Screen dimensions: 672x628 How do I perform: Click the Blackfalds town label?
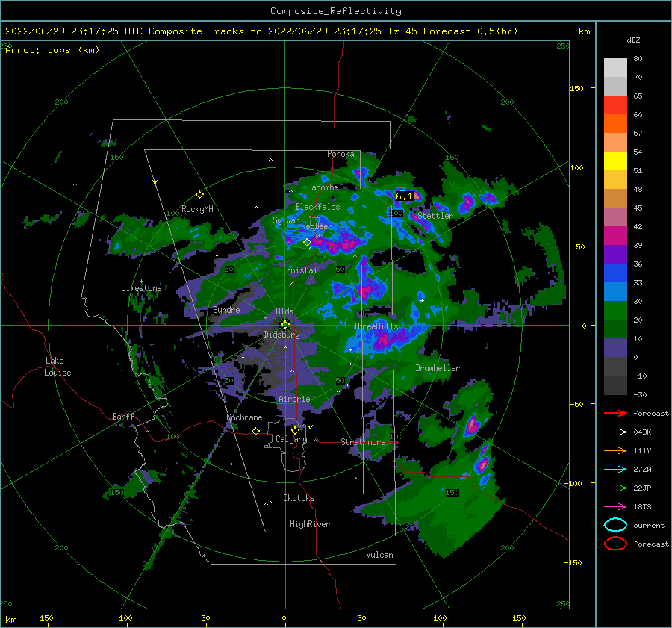317,207
